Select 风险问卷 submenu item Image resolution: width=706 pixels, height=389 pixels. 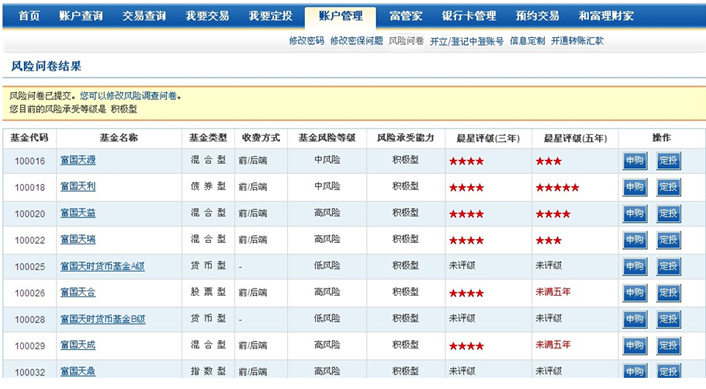406,41
